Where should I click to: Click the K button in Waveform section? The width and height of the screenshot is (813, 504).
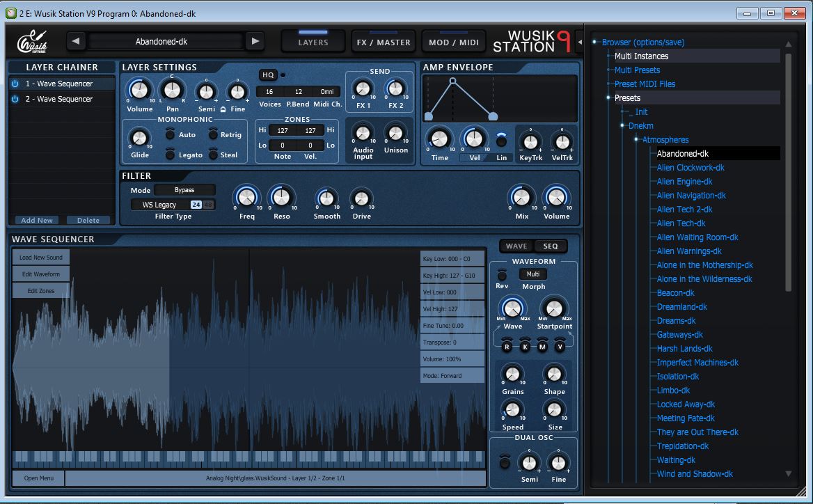pos(525,347)
